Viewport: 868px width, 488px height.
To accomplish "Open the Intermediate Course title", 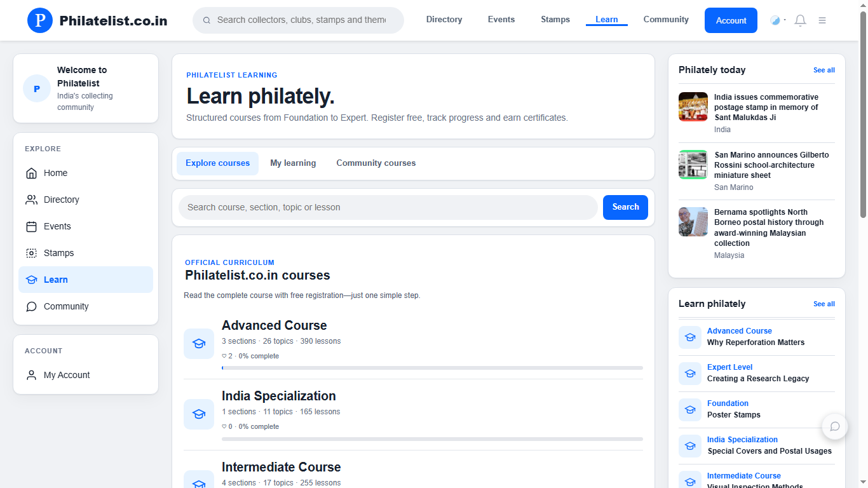I will (281, 467).
